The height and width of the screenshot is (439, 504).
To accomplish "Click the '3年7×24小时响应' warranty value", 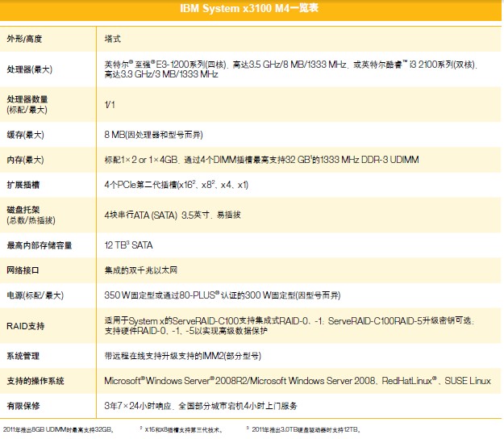I will (x=201, y=406).
